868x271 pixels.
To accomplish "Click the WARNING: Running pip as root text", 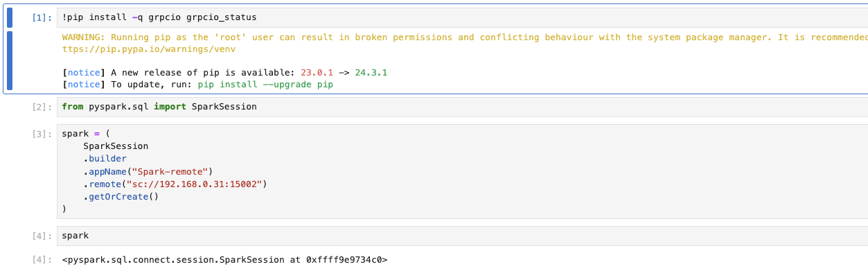I will (465, 37).
